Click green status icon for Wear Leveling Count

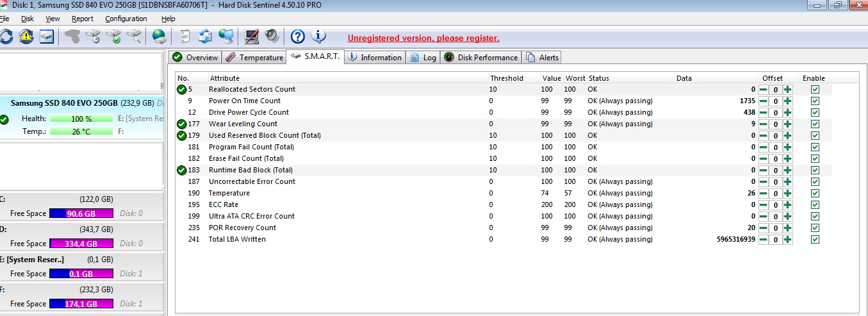182,124
